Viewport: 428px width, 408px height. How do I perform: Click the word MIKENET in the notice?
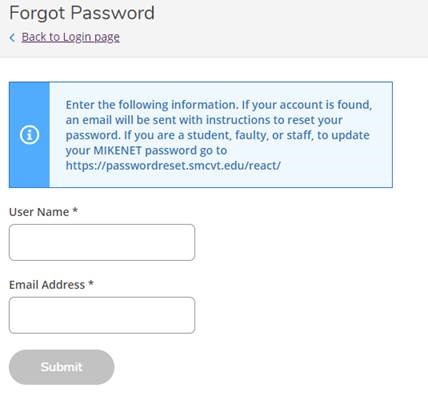pyautogui.click(x=118, y=150)
